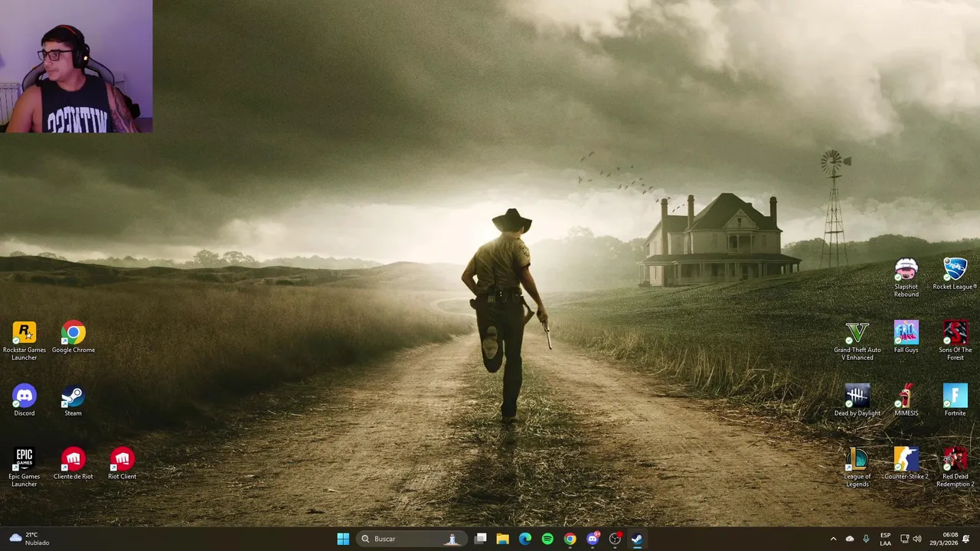This screenshot has height=551, width=980.
Task: Open the Windows Start menu
Action: 343,539
